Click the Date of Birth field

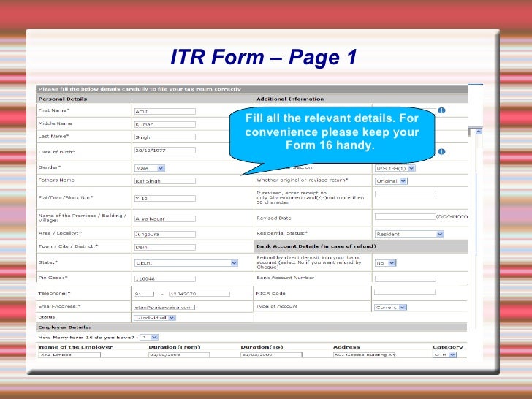click(165, 151)
